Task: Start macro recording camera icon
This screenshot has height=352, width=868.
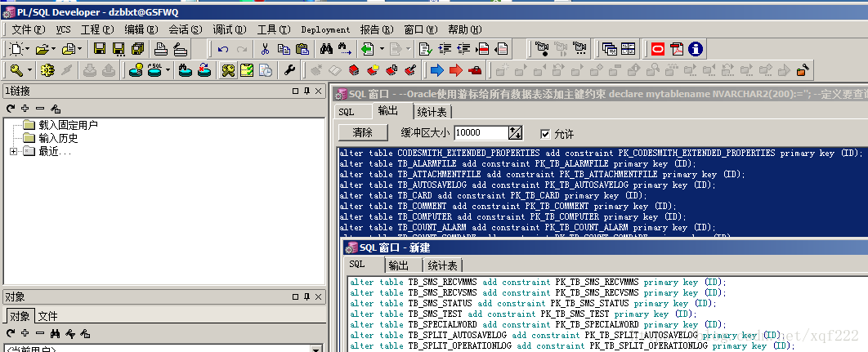Action: tap(543, 49)
